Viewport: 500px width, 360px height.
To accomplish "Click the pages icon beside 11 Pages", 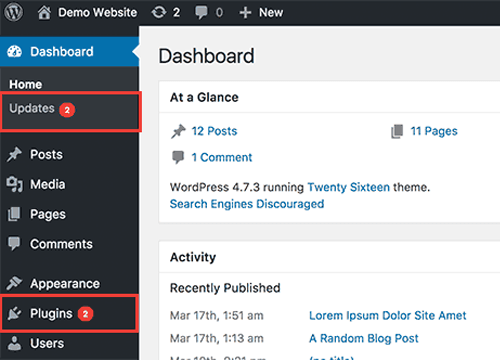I will click(397, 131).
